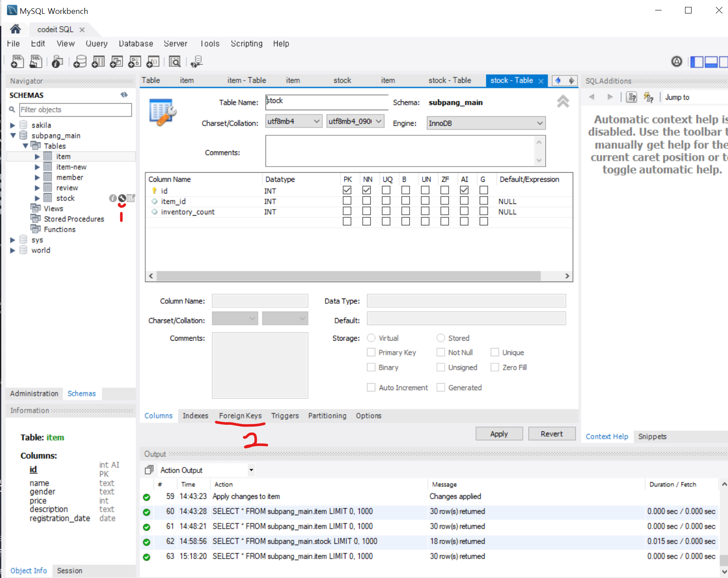Open Workbench preferences gear icon
This screenshot has width=728, height=578.
pyautogui.click(x=677, y=62)
